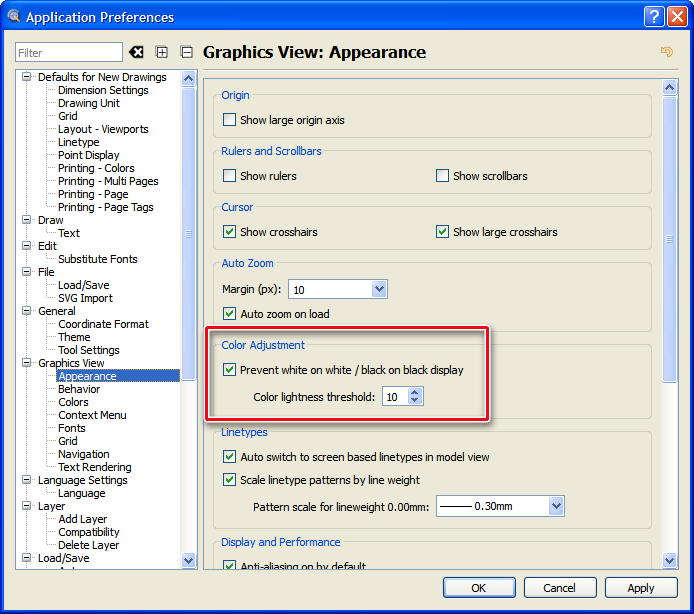Collapse the Graphics View tree node

28,363
